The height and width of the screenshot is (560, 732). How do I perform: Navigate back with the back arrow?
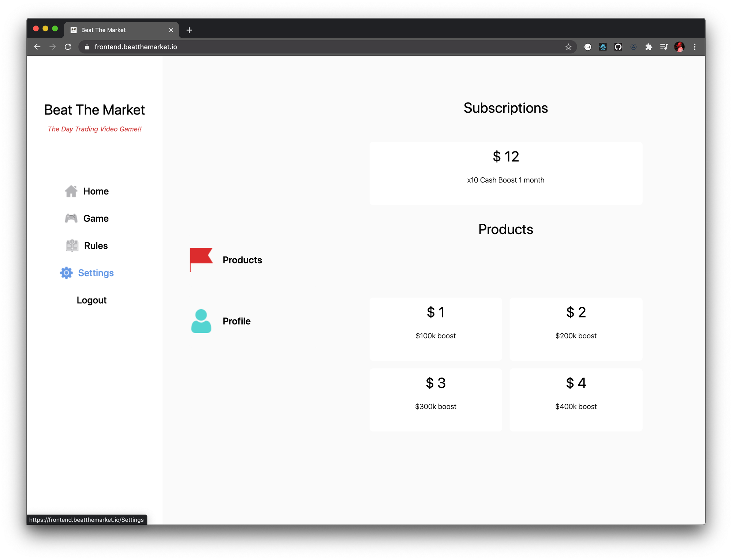[x=37, y=47]
